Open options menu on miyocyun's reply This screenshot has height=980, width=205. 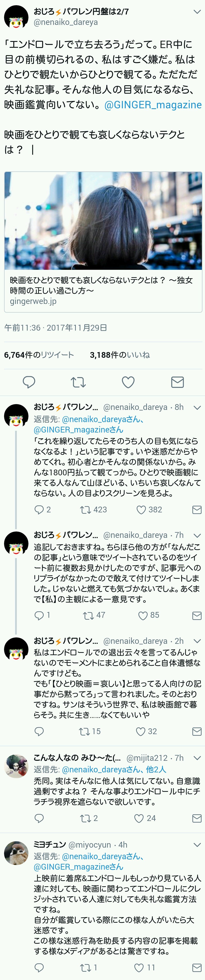coord(197,845)
